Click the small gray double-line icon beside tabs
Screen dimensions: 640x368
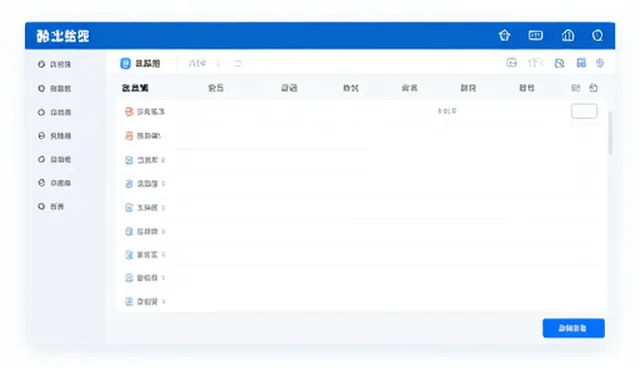(x=238, y=63)
